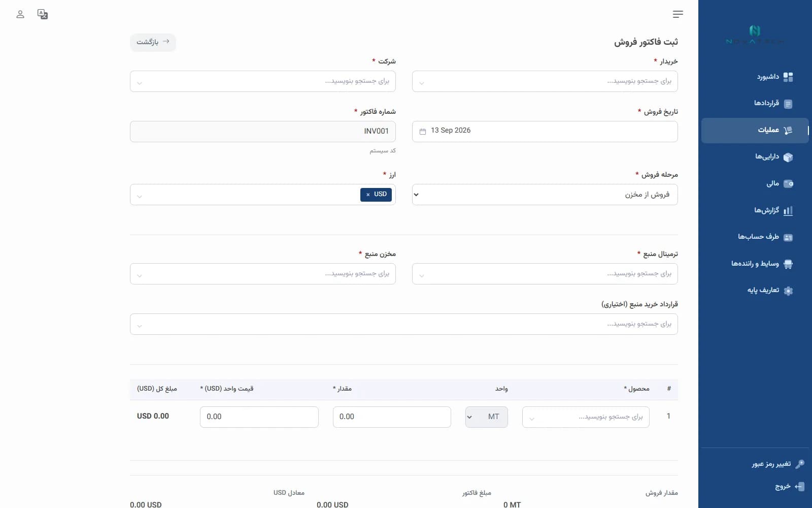This screenshot has height=508, width=812.
Task: Open the contracts (قراردادها) sidebar icon
Action: click(x=788, y=104)
